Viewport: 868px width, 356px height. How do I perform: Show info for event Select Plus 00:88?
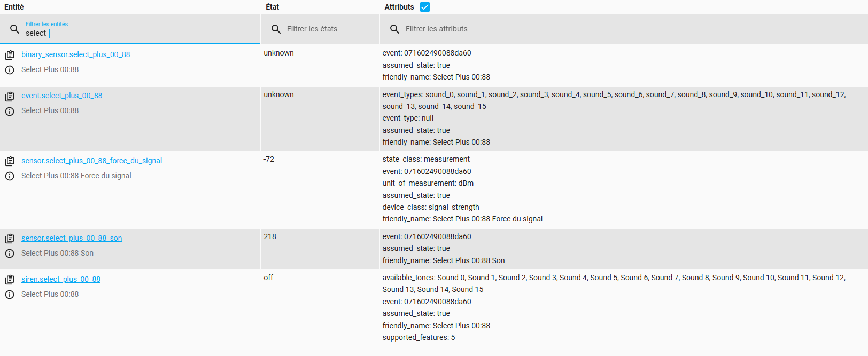click(x=10, y=112)
